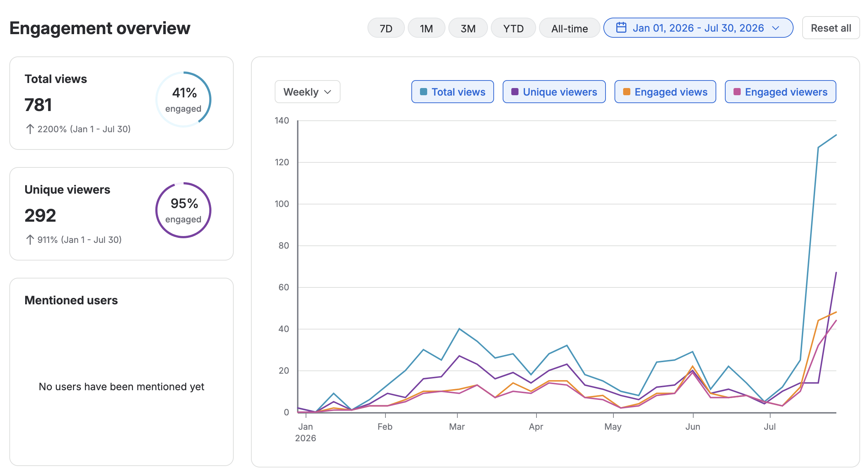The height and width of the screenshot is (475, 868).
Task: Click the 95% engaged ring chart
Action: tap(183, 210)
